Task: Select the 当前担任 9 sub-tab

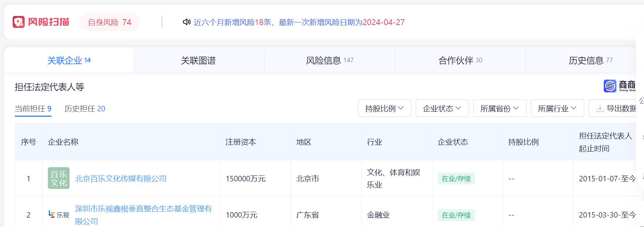Action: coord(33,108)
